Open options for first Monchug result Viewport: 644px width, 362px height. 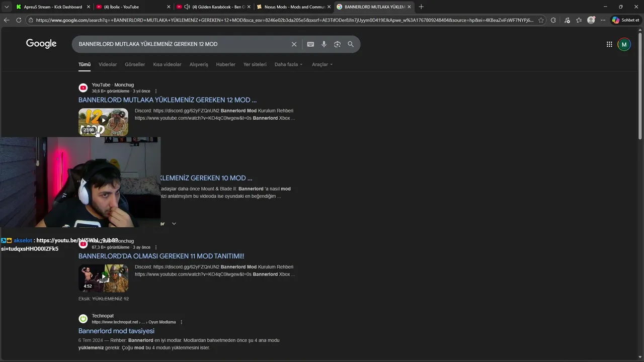pyautogui.click(x=156, y=91)
